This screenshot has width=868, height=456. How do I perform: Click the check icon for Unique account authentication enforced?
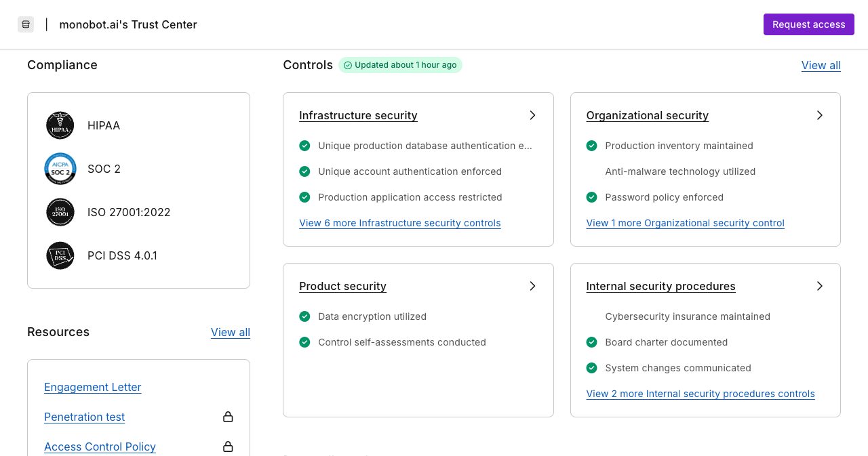(x=304, y=171)
